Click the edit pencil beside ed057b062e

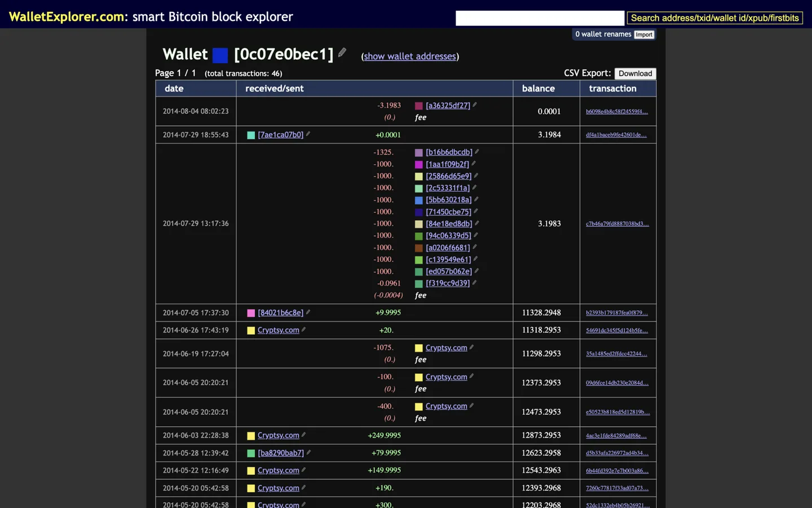click(477, 270)
